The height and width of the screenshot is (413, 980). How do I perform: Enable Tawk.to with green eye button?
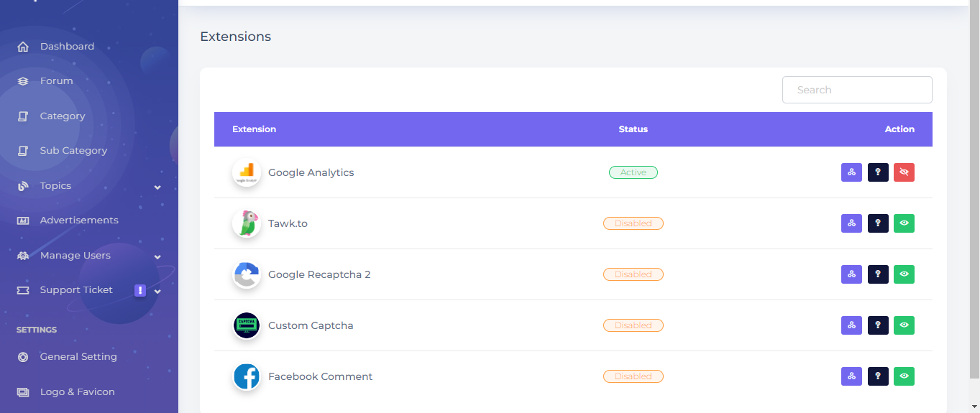(x=904, y=223)
